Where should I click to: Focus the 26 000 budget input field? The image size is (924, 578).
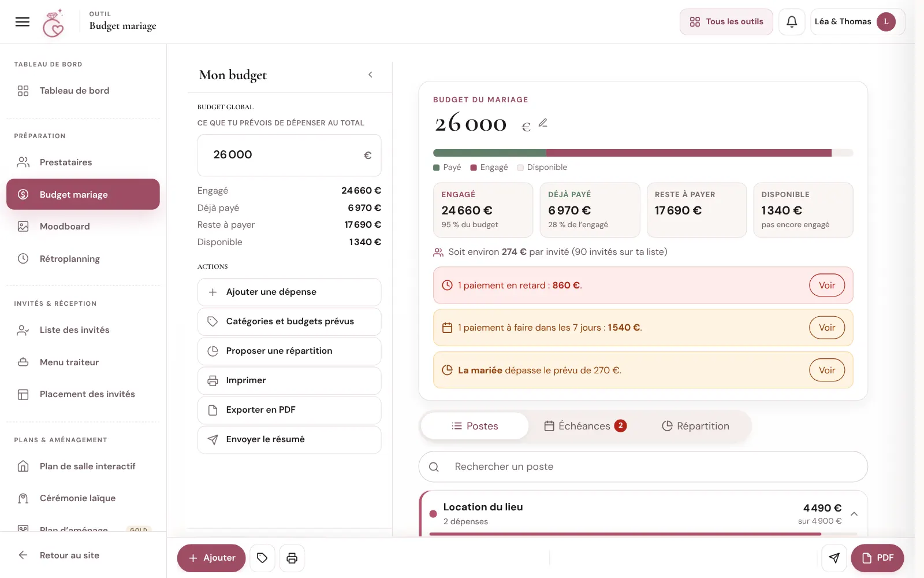pyautogui.click(x=289, y=155)
